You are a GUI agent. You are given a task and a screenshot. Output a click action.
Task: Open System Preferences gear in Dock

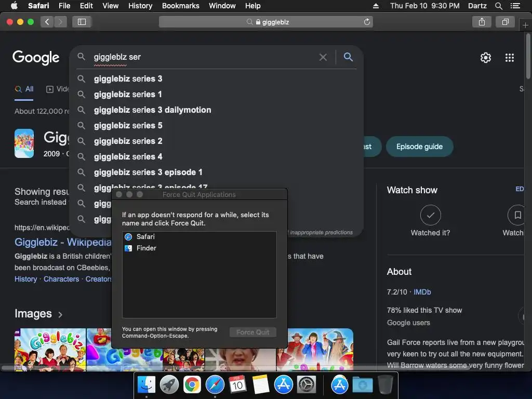pos(307,385)
